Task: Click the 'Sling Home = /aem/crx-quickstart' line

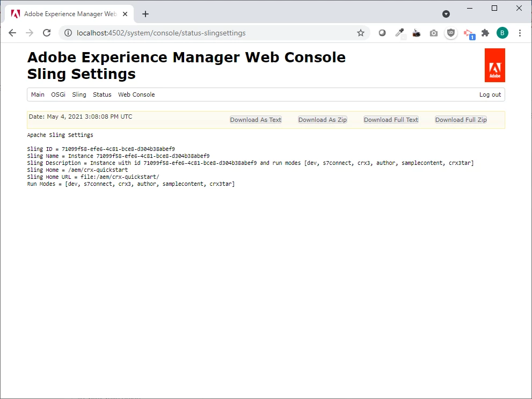Action: click(x=77, y=170)
